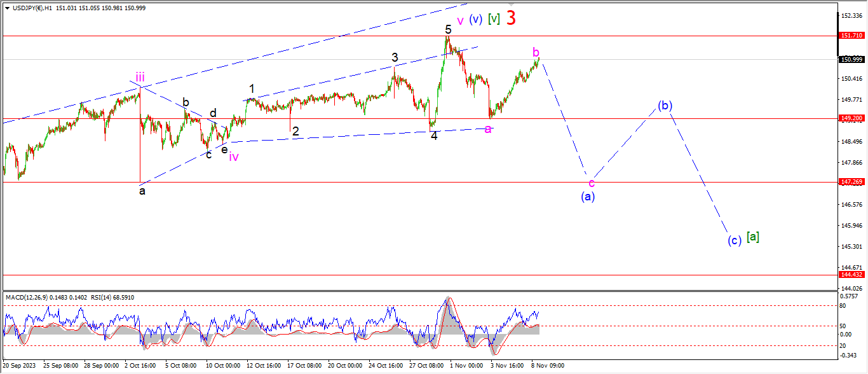Click the 149.771 price axis label
This screenshot has height=374, width=868.
tap(851, 99)
